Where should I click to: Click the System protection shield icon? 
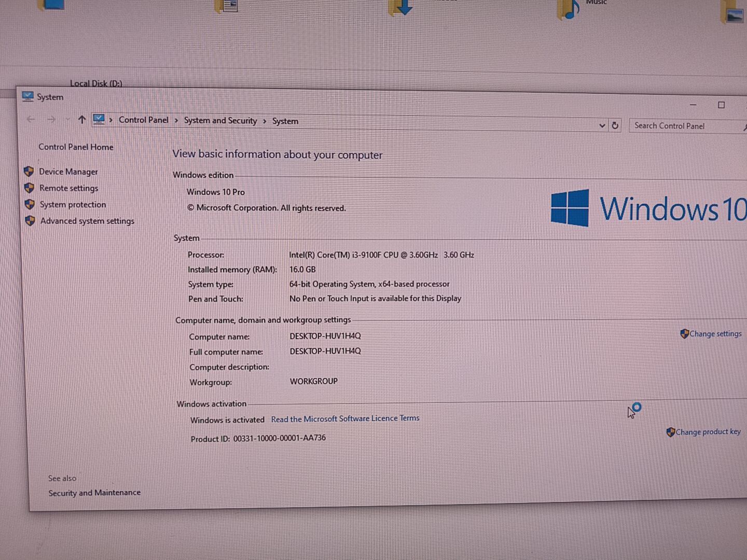coord(30,204)
